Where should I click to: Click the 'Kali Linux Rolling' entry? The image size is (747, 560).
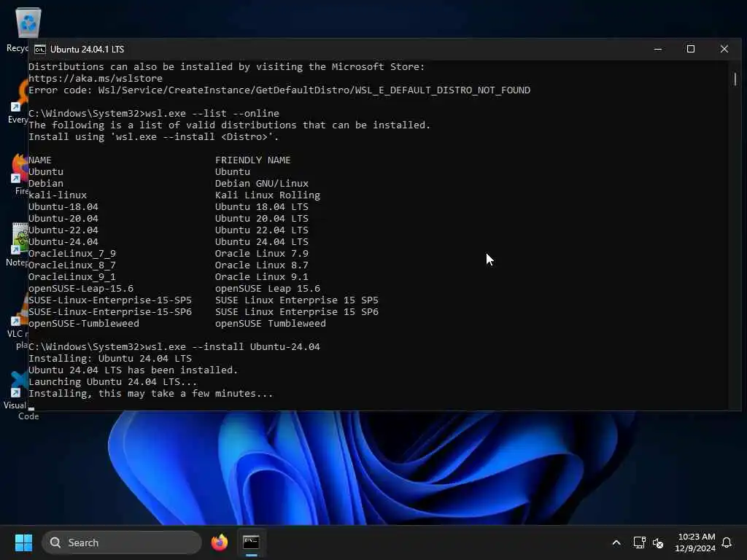267,195
